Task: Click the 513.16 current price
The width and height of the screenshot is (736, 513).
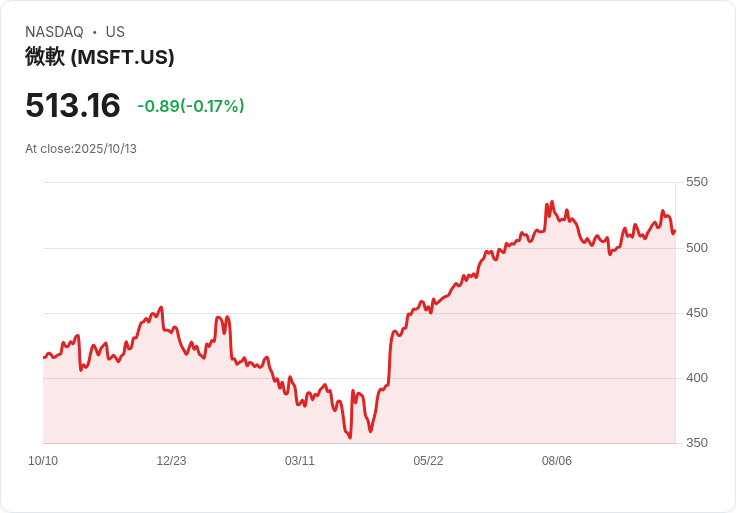Action: coord(73,105)
